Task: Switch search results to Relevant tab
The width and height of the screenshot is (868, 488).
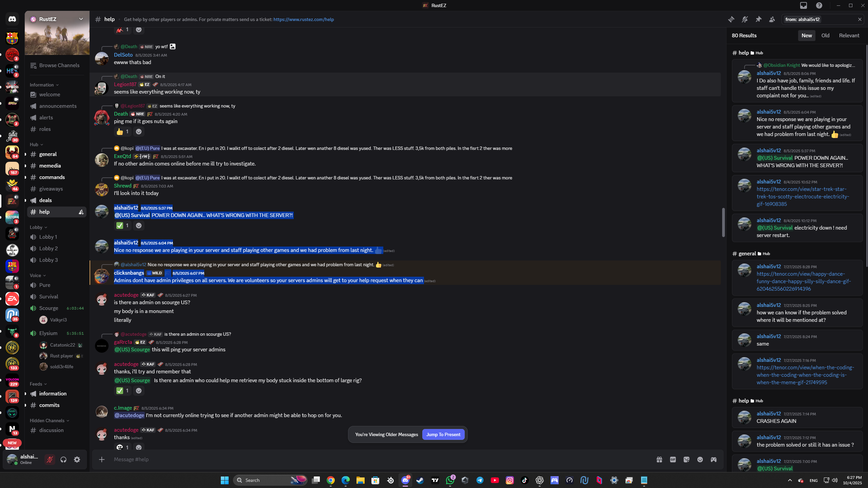Action: [849, 36]
